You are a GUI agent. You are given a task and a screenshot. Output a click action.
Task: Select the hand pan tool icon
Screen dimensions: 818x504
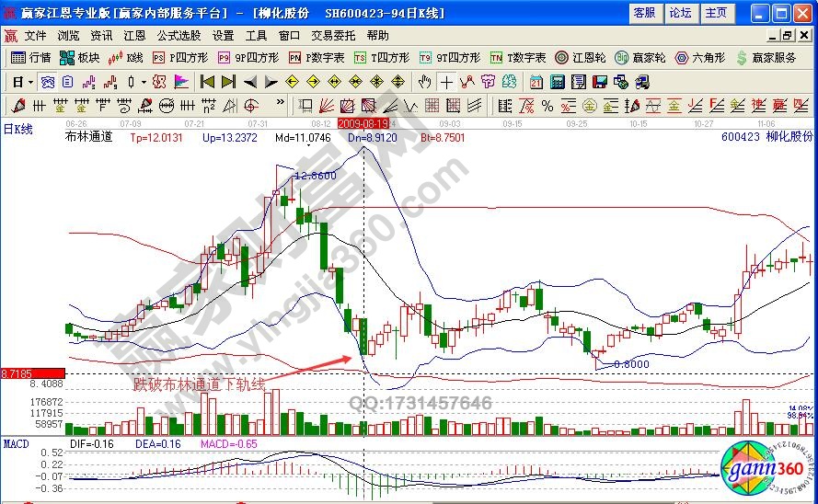coord(425,81)
